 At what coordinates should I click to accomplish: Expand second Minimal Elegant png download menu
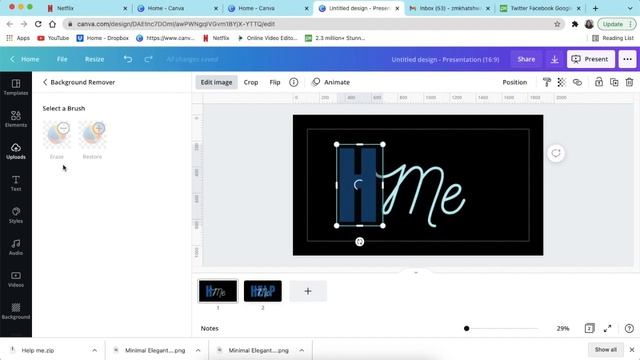302,350
